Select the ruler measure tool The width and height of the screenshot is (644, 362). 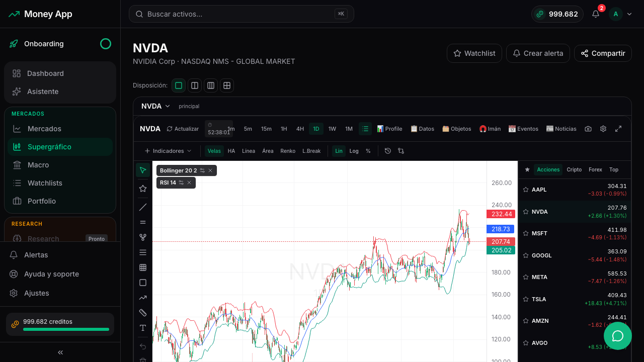[x=143, y=313]
